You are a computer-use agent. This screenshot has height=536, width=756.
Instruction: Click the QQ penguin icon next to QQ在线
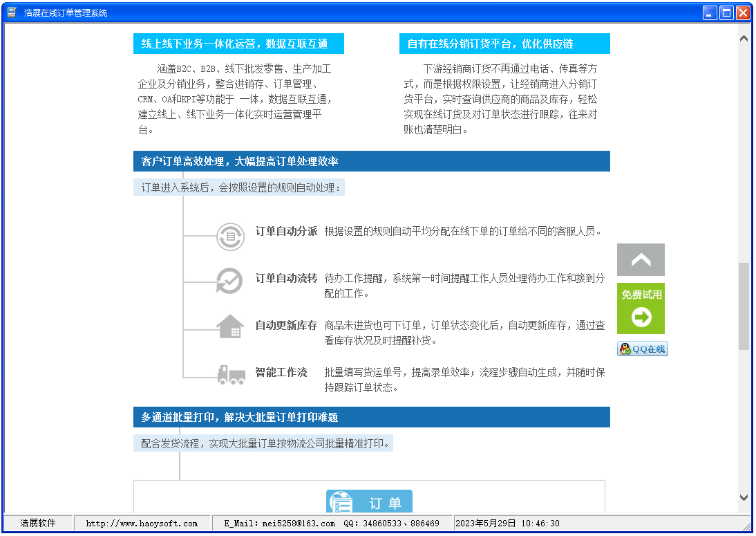click(623, 349)
